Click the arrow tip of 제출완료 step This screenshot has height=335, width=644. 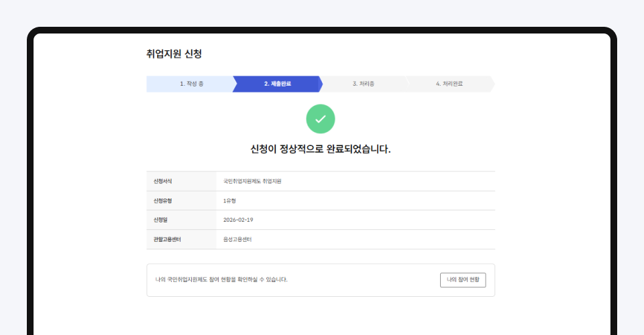320,84
